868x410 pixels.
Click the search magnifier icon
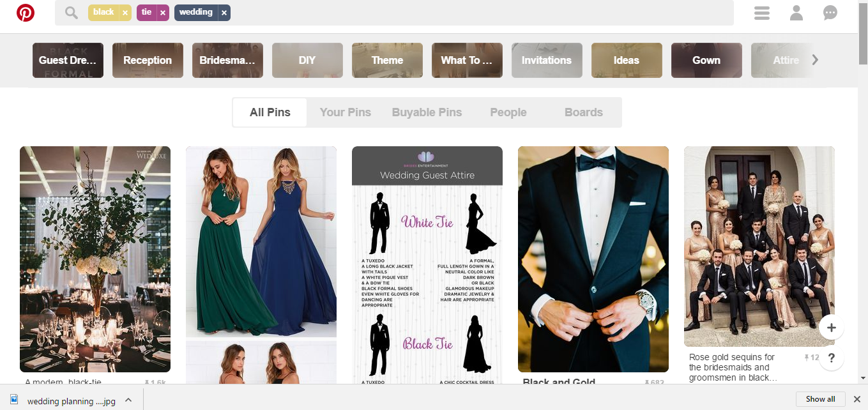pyautogui.click(x=72, y=13)
